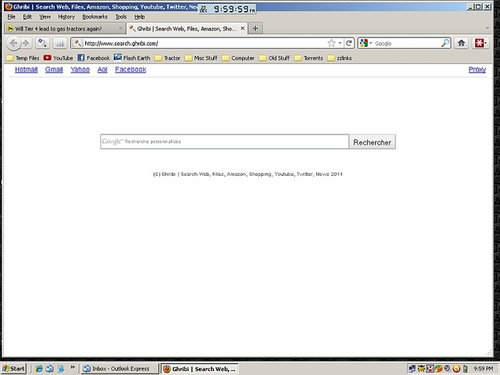Open the Old Stuff bookmark folder
Screen dimensions: 500x375
(274, 58)
